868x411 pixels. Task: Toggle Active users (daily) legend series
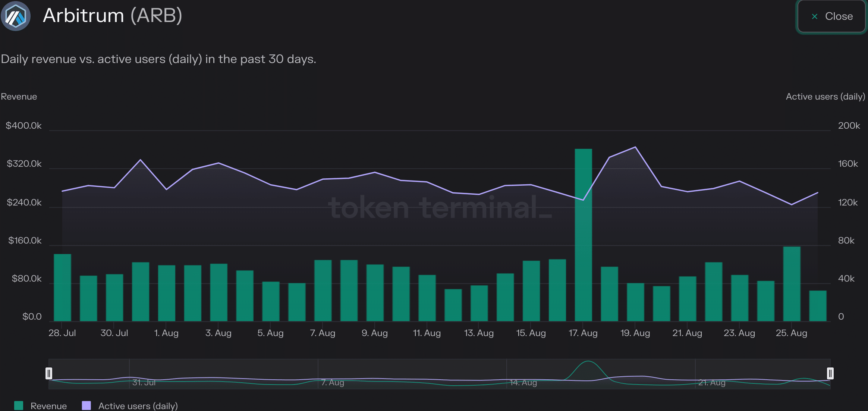(138, 406)
